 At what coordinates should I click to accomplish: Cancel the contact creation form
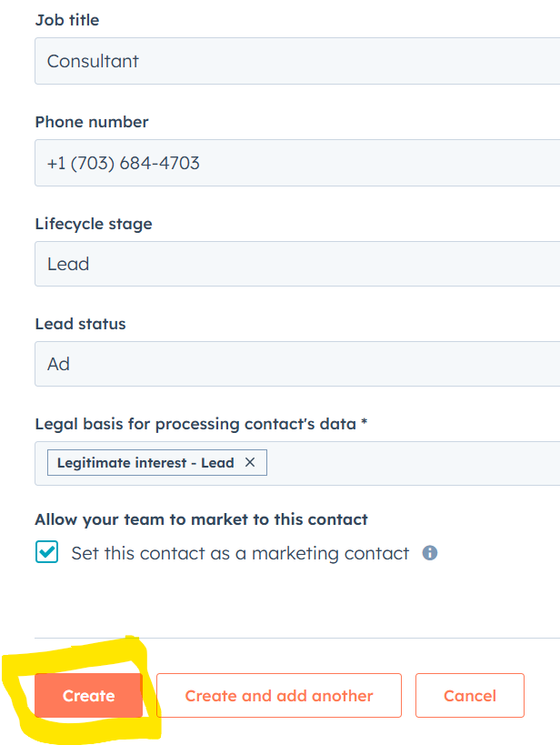[470, 696]
